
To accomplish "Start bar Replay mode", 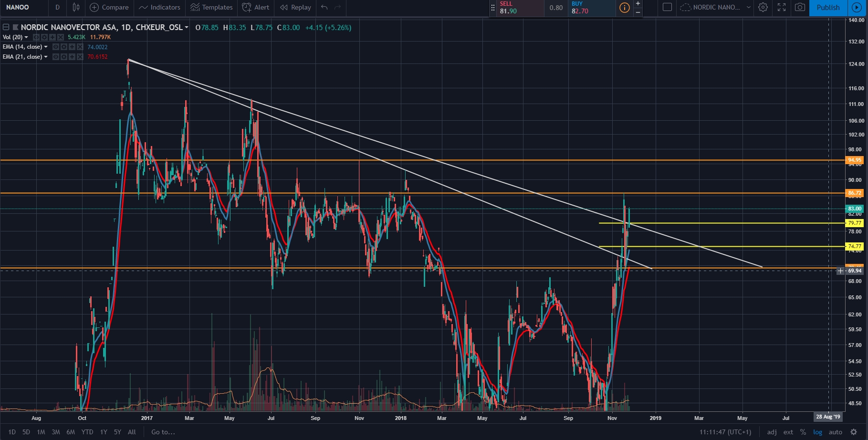I will 295,7.
